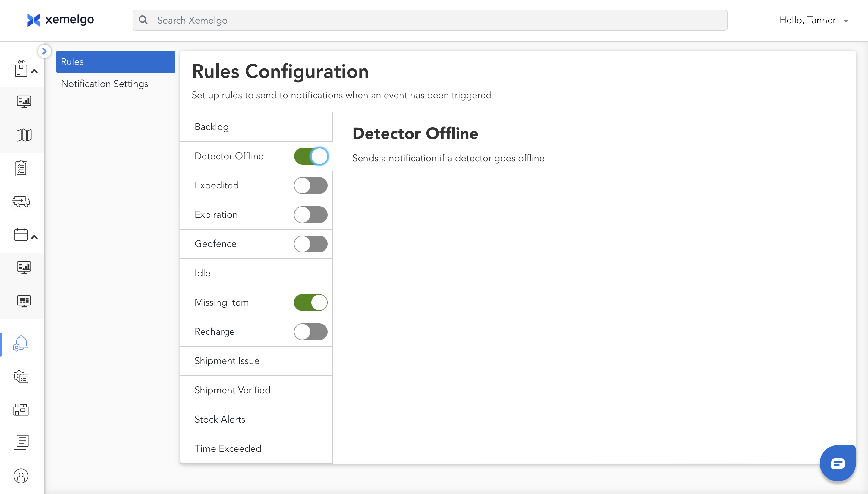Screen dimensions: 868x494
Task: Disable the Detector Offline rule toggle
Action: [310, 156]
